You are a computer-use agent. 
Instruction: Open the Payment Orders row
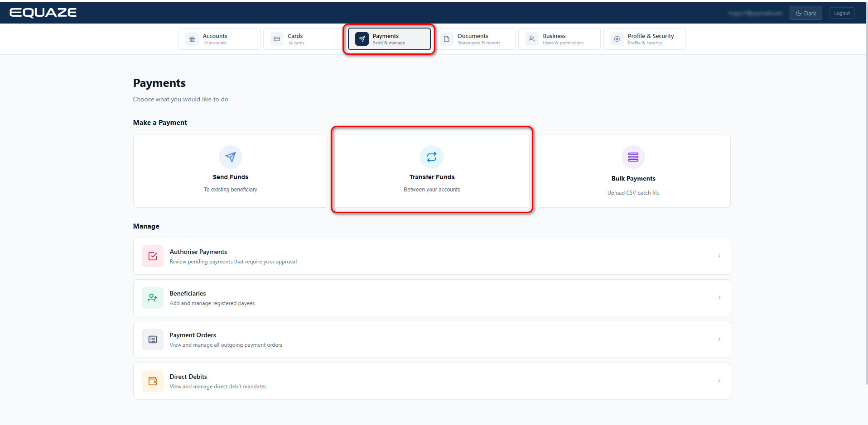[x=432, y=339]
